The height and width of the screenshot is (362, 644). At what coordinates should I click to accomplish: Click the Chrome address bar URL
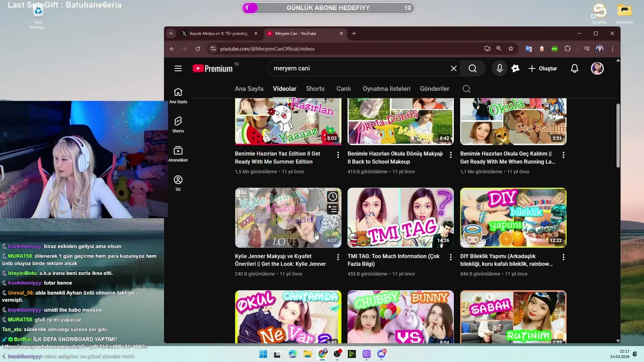tap(267, 49)
